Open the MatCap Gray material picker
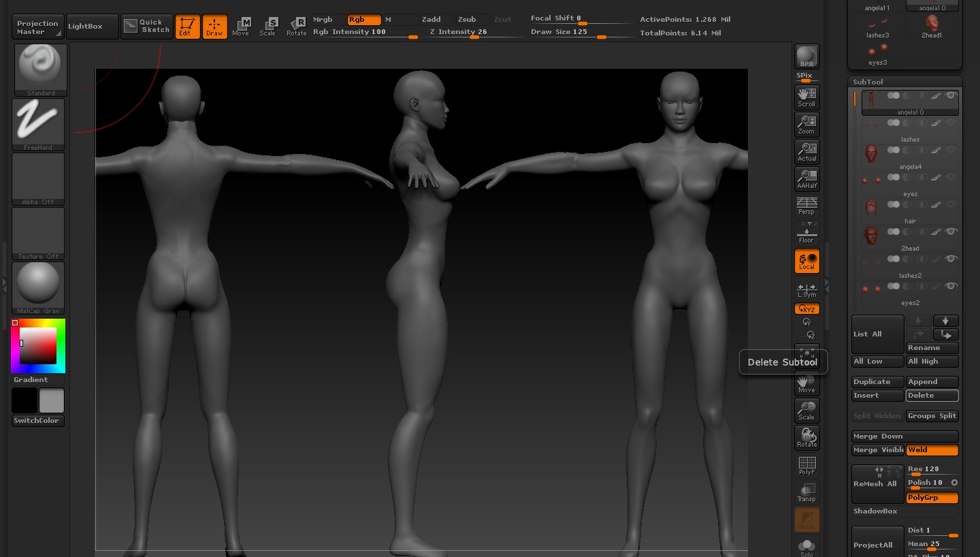The image size is (980, 557). pyautogui.click(x=38, y=287)
